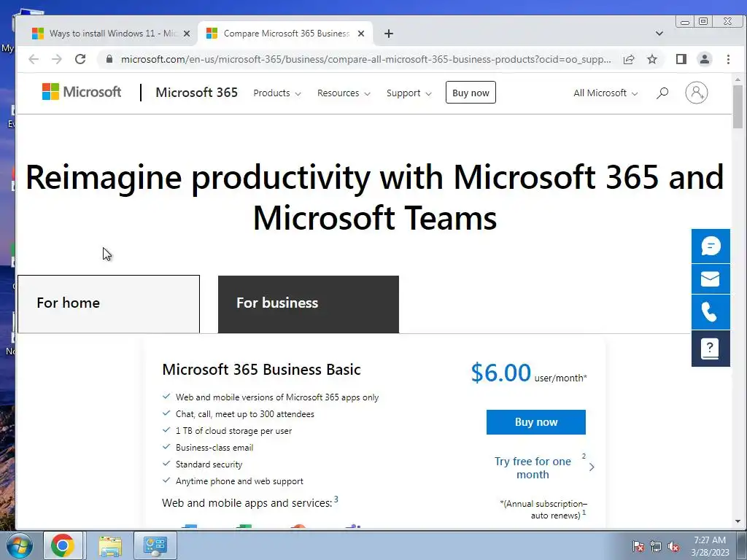Click the 1 TB of cloud storage text
The image size is (747, 560).
[x=233, y=431]
